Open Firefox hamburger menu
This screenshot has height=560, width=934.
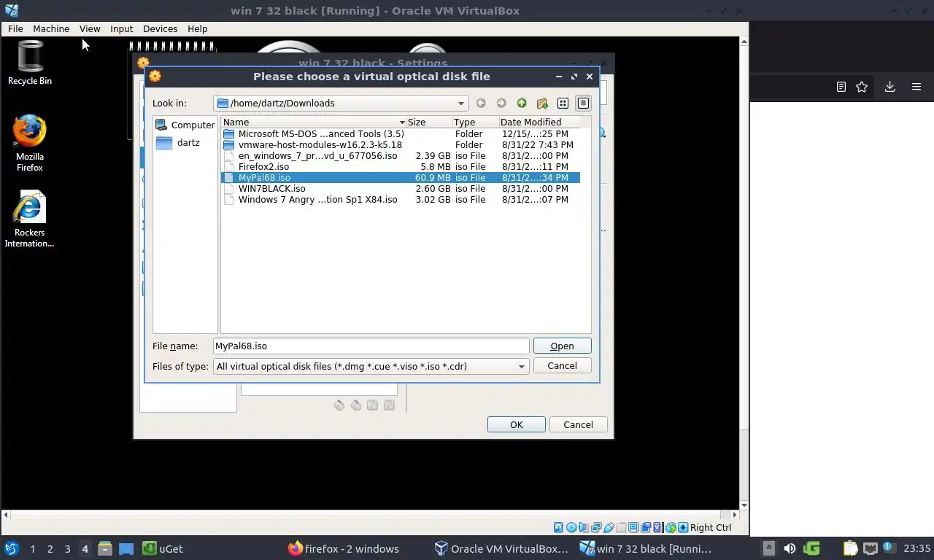pyautogui.click(x=916, y=87)
